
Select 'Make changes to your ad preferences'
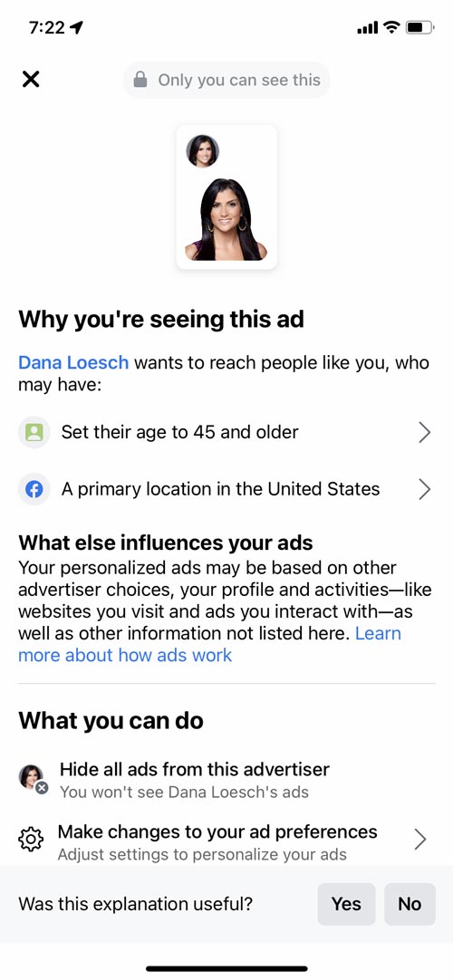pos(217,831)
